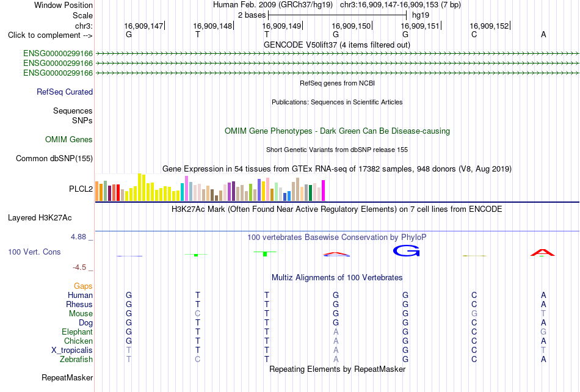The width and height of the screenshot is (580, 392).
Task: Select the orange Gaps row label
Action: (x=83, y=286)
